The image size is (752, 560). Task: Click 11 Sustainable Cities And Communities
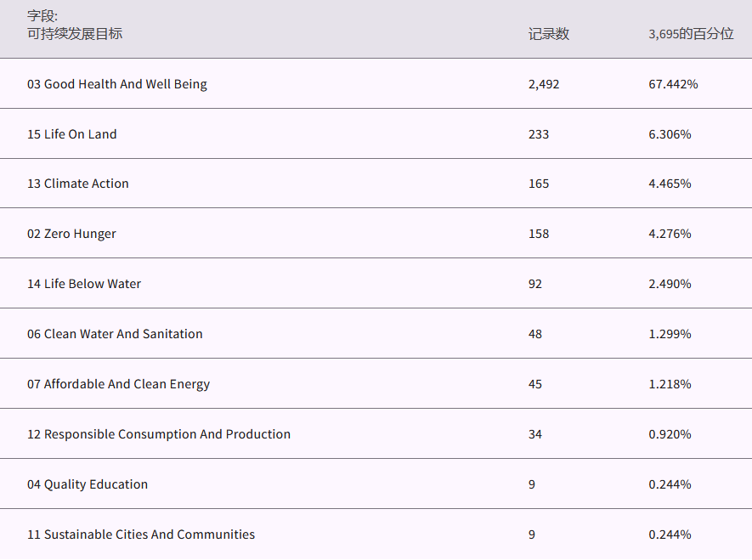pyautogui.click(x=141, y=535)
